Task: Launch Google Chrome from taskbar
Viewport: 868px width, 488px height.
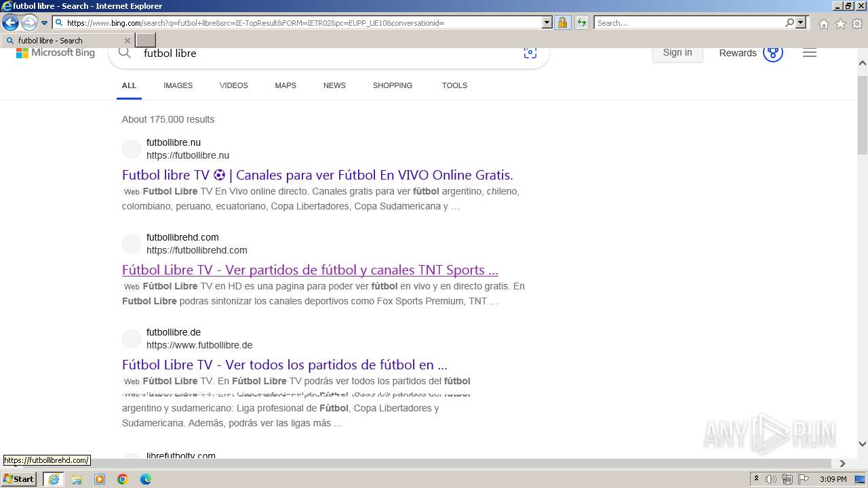Action: (x=123, y=479)
